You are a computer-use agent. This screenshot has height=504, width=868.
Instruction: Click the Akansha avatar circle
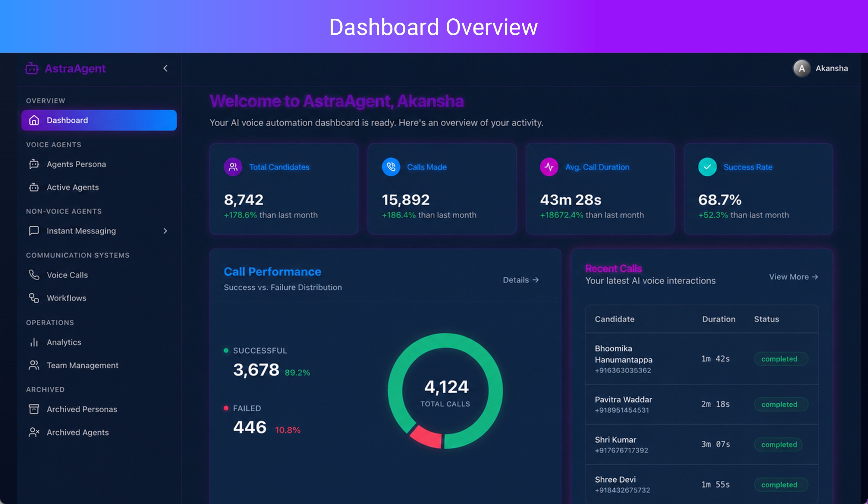click(801, 68)
